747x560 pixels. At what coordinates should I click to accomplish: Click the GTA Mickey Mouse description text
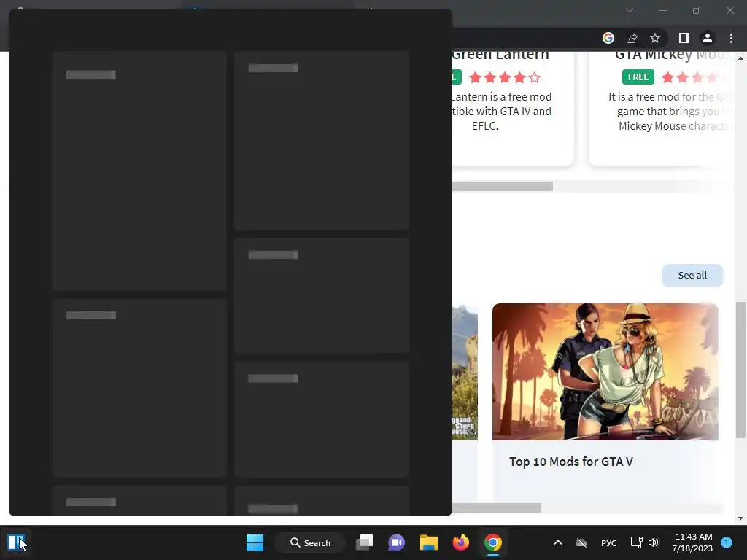click(670, 112)
